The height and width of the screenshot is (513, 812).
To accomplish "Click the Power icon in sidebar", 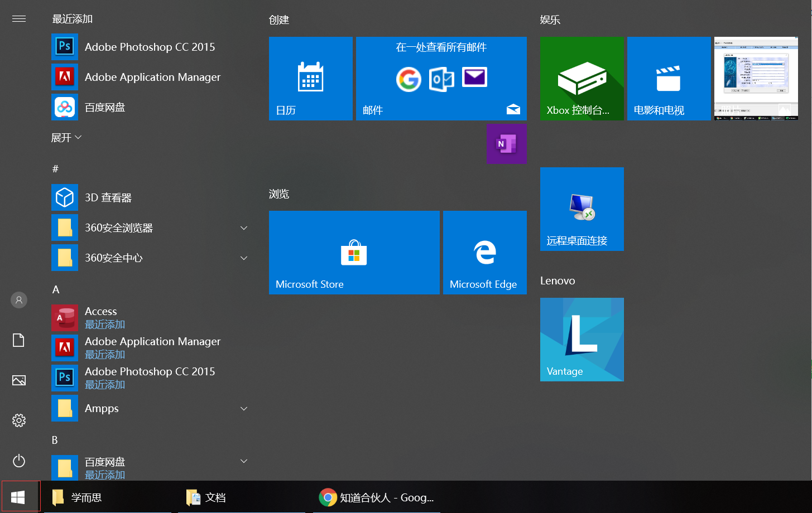I will click(x=19, y=461).
